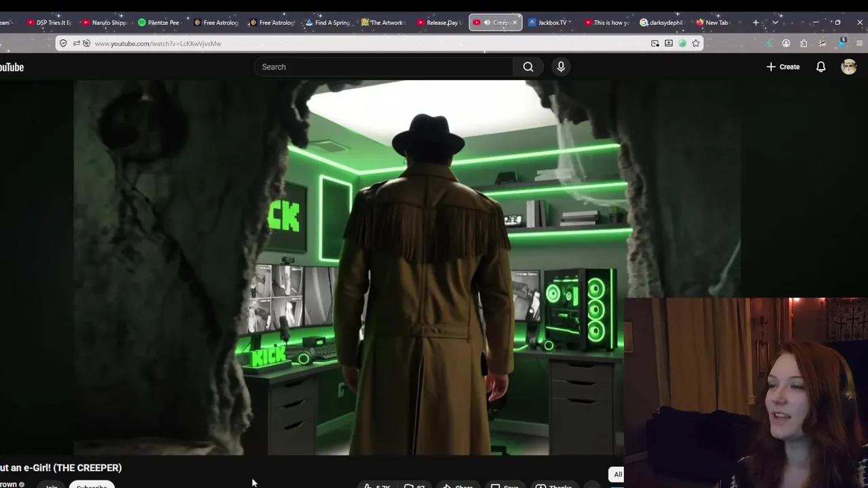Switch to the This is how tab

[607, 22]
